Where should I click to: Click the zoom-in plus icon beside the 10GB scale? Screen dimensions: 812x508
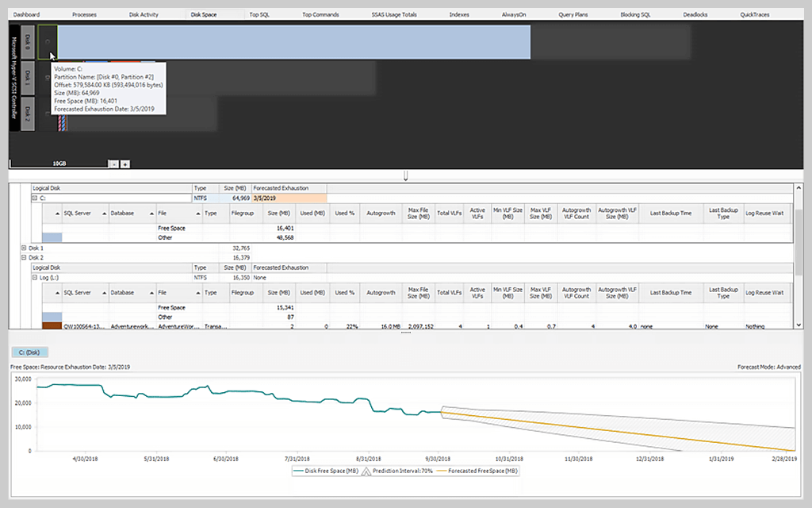click(124, 164)
